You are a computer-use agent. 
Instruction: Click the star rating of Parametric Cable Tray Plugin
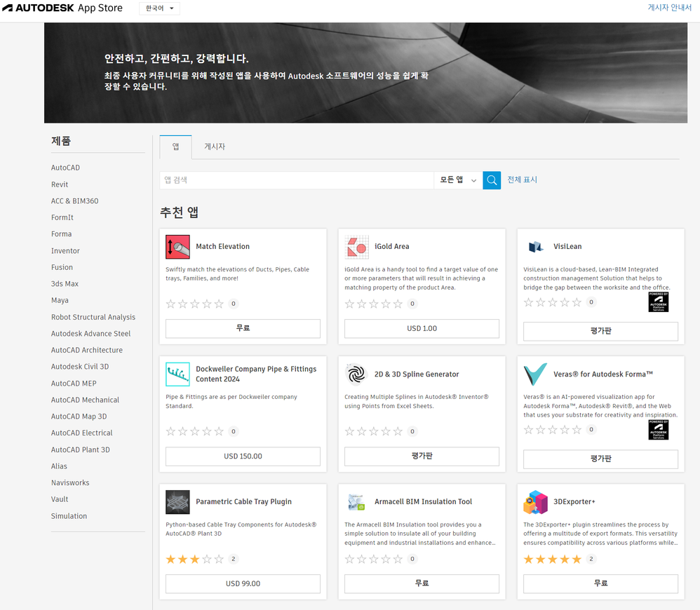point(195,559)
